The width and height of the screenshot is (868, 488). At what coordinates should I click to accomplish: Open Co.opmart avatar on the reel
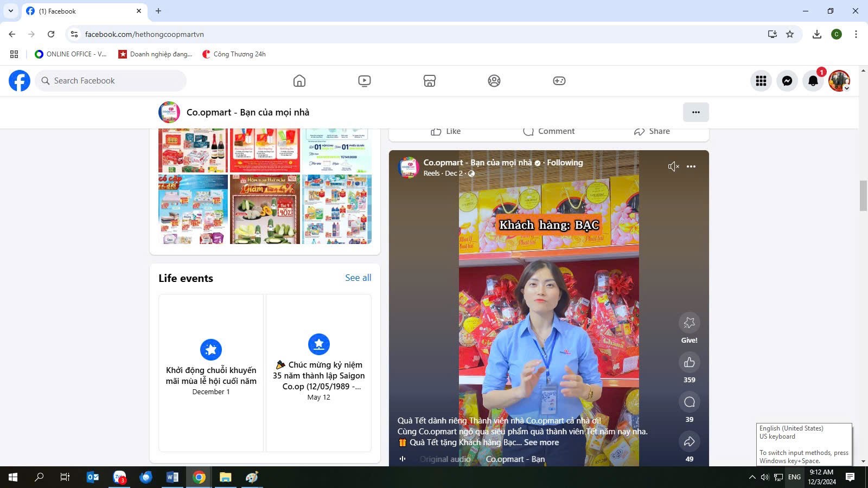409,168
